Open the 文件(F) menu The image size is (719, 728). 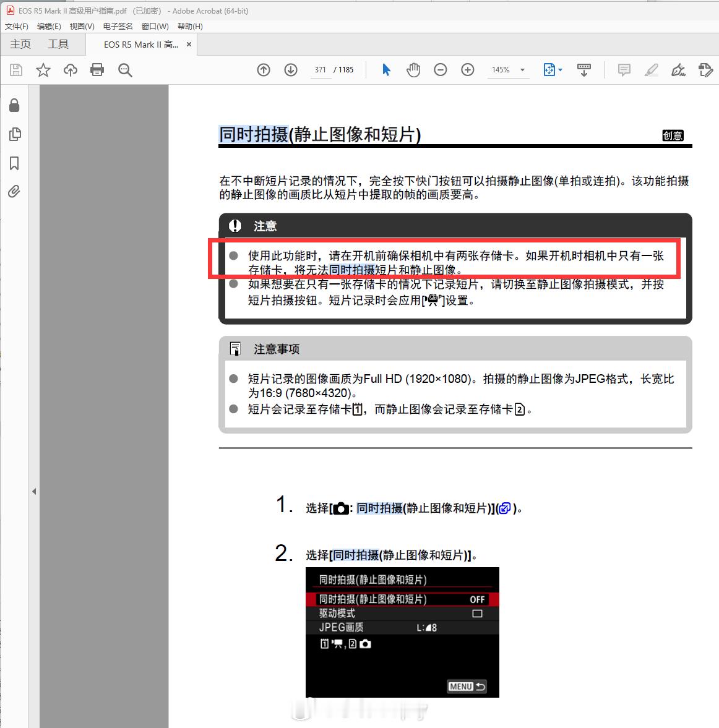16,27
